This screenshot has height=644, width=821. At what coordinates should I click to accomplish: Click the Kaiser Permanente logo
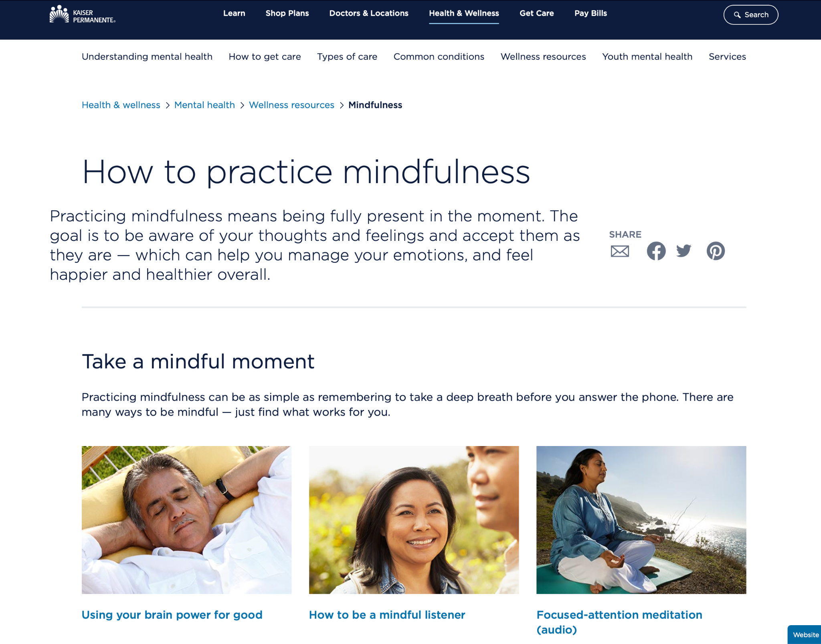(83, 14)
